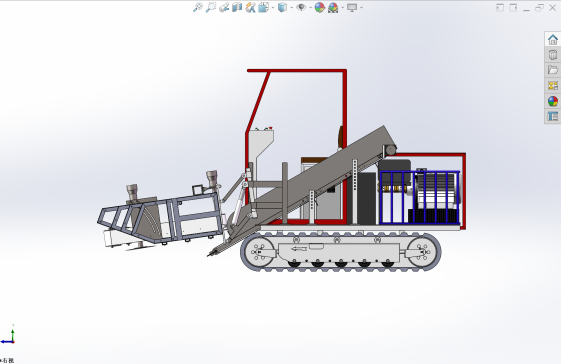Open the Dynamic Annotation Views icon
561x364 pixels.
click(250, 7)
